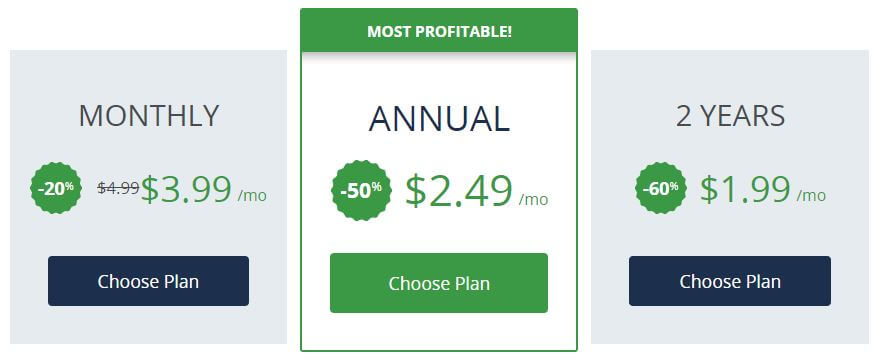Click the /mo label beside $1.99

[x=811, y=196]
